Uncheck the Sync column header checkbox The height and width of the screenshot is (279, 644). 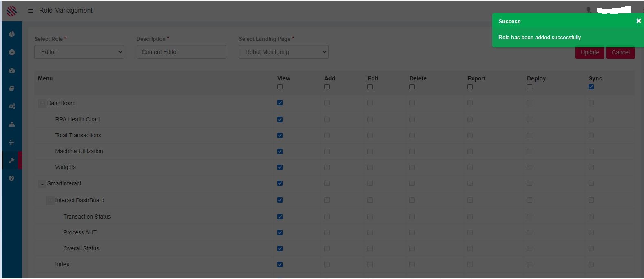[x=591, y=87]
